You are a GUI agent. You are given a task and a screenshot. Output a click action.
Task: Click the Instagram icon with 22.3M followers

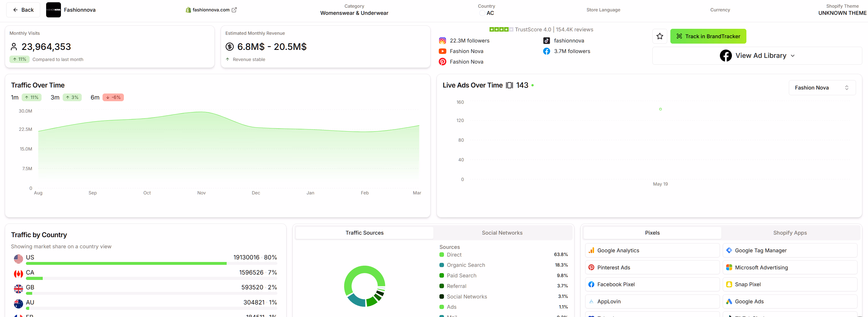pyautogui.click(x=443, y=40)
